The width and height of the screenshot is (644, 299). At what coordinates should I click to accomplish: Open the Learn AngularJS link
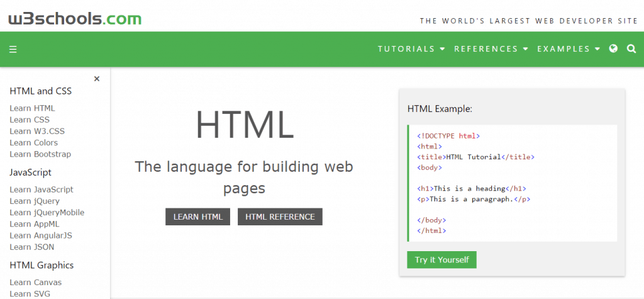pyautogui.click(x=41, y=235)
